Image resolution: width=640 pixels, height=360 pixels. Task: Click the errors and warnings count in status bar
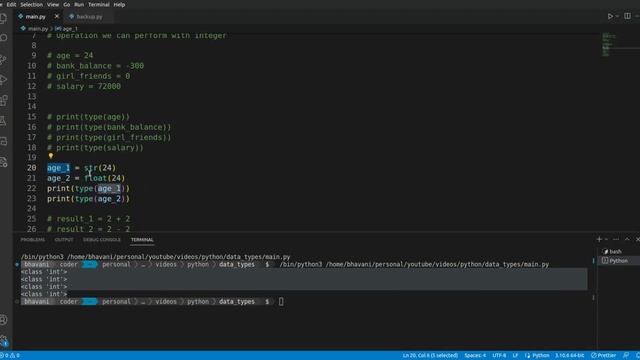tap(10, 356)
